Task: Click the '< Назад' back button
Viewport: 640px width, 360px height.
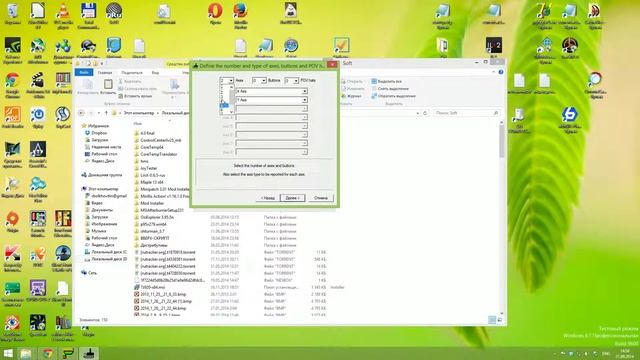Action: 267,198
